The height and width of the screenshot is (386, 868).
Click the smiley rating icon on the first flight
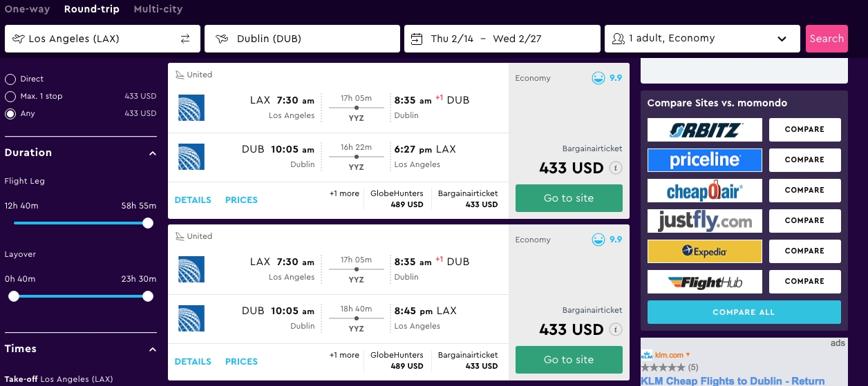[598, 78]
